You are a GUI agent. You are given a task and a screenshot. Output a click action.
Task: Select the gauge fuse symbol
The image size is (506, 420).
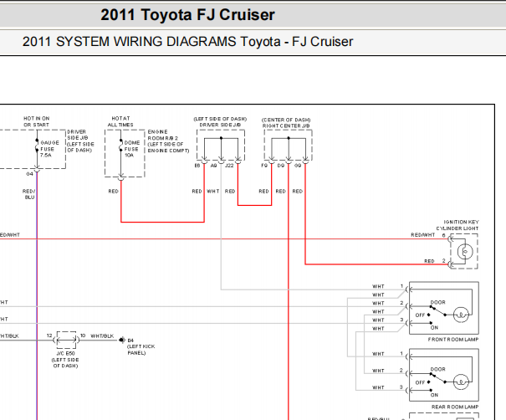[37, 146]
